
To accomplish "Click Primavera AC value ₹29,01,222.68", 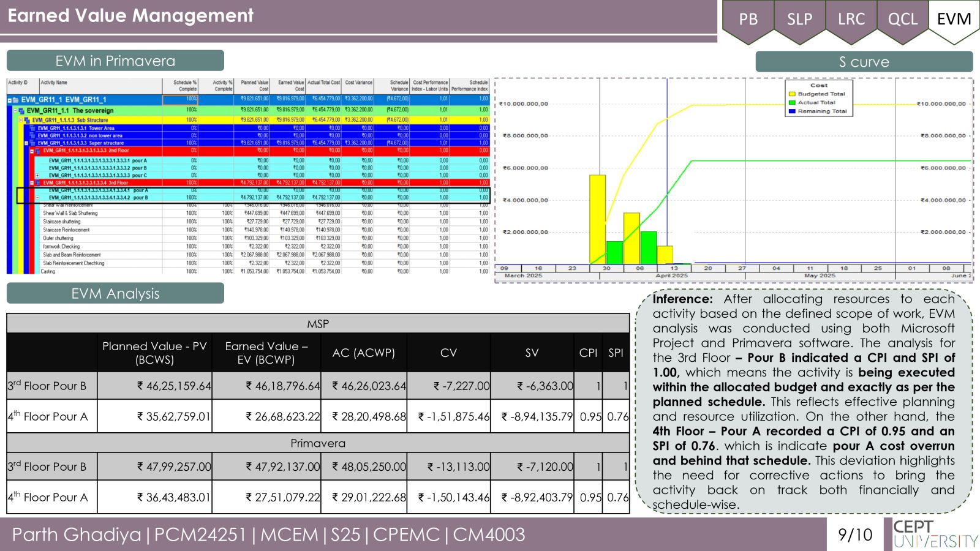I will pyautogui.click(x=369, y=498).
